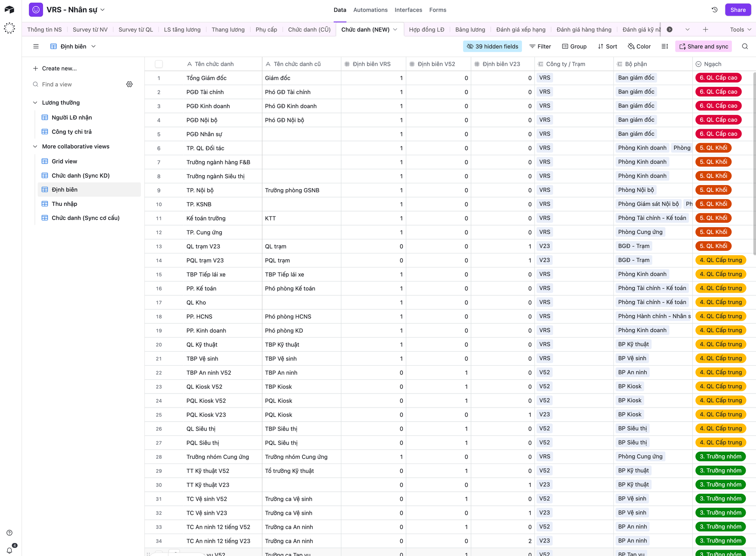Click the Định biên VRS column header

(x=373, y=64)
